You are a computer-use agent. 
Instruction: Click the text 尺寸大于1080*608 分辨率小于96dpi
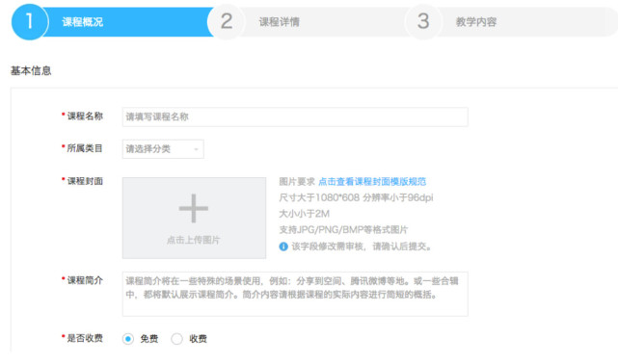click(x=356, y=197)
